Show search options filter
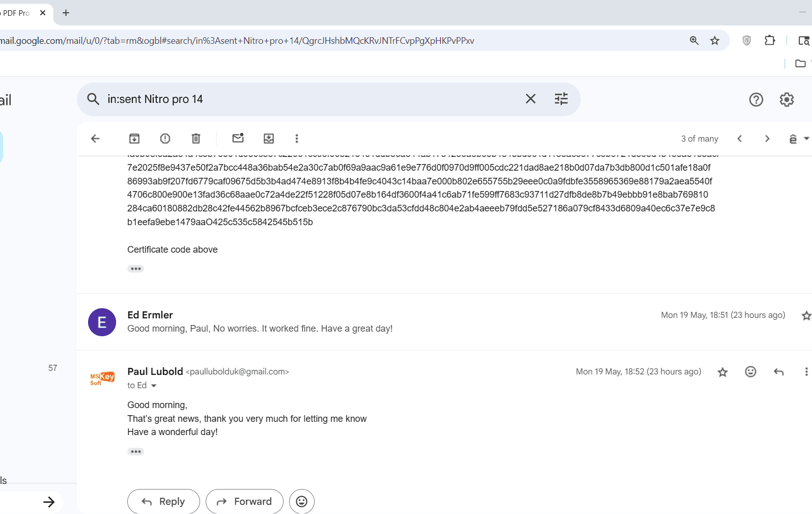 point(561,99)
